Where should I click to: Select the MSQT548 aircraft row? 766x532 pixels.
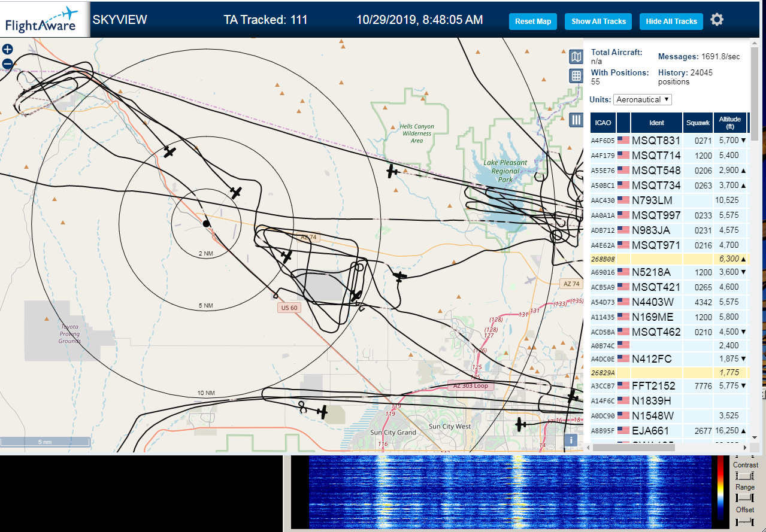(669, 171)
